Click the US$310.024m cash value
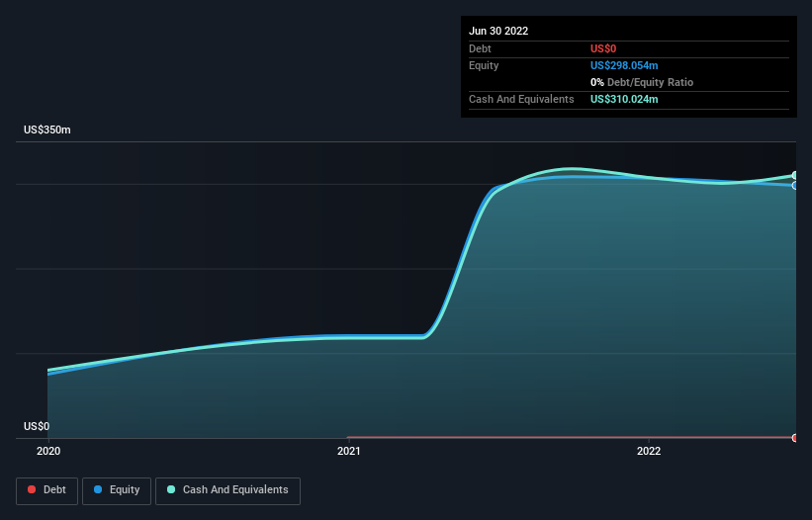The width and height of the screenshot is (812, 520). coord(624,99)
